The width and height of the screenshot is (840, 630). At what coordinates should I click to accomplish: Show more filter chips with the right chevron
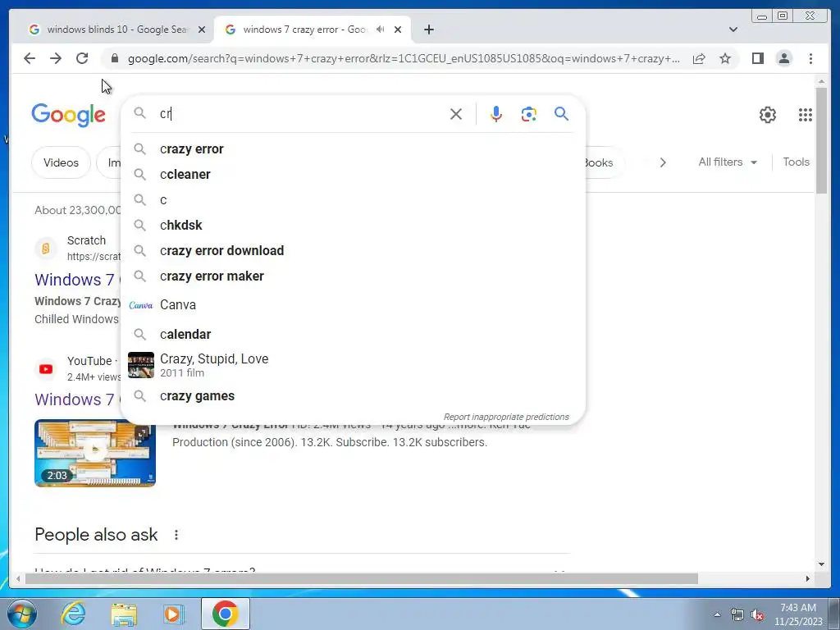(663, 162)
